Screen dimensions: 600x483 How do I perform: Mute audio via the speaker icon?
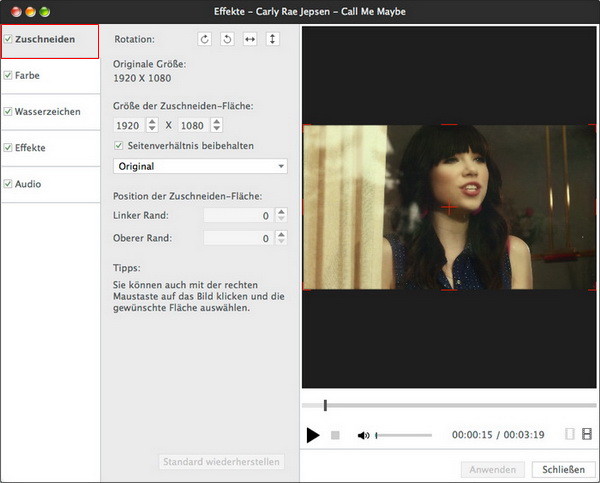tap(363, 435)
